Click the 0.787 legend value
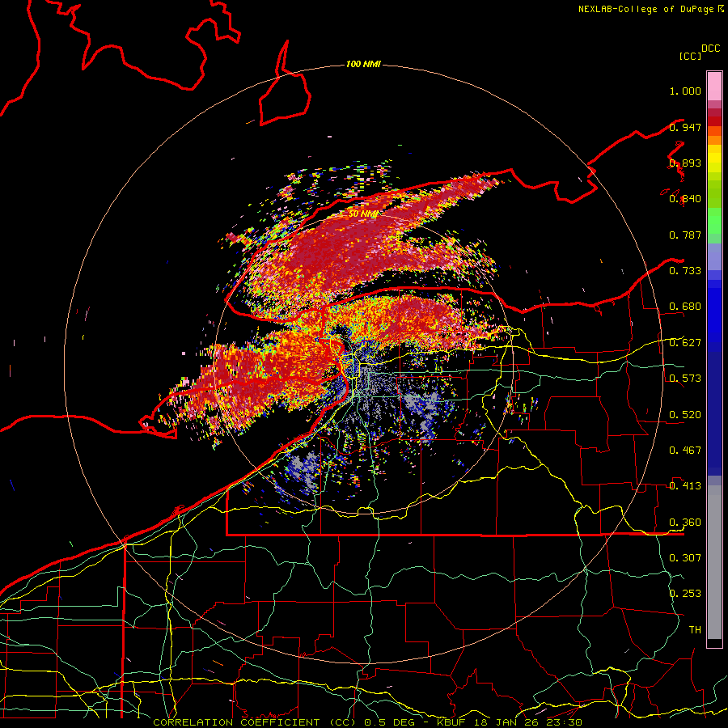Screen dimensions: 728x728 [x=685, y=235]
